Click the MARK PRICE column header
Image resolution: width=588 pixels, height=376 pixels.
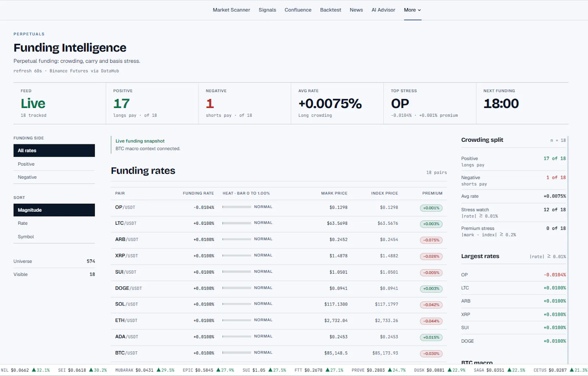(334, 193)
